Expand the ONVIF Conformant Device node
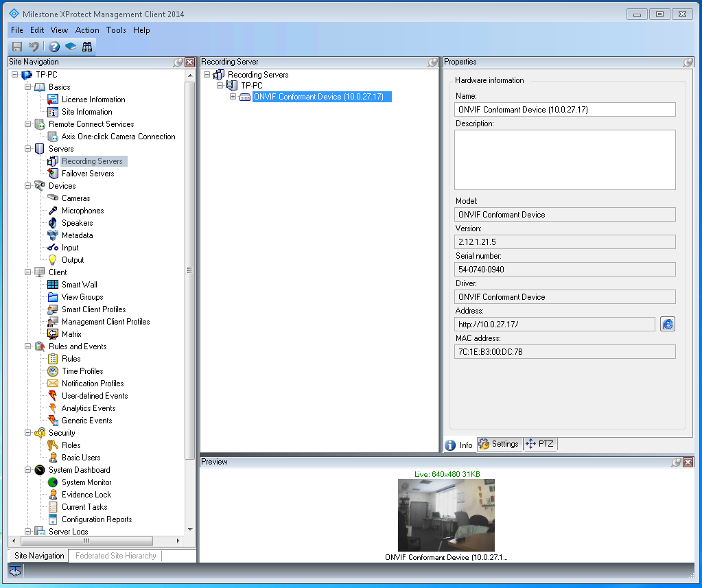The width and height of the screenshot is (702, 588). tap(233, 97)
